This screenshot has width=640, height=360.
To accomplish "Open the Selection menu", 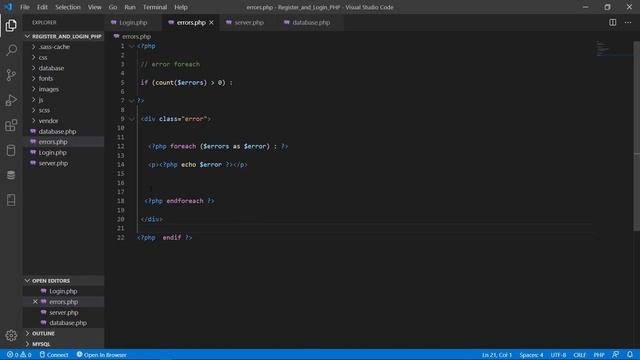I will (x=68, y=7).
